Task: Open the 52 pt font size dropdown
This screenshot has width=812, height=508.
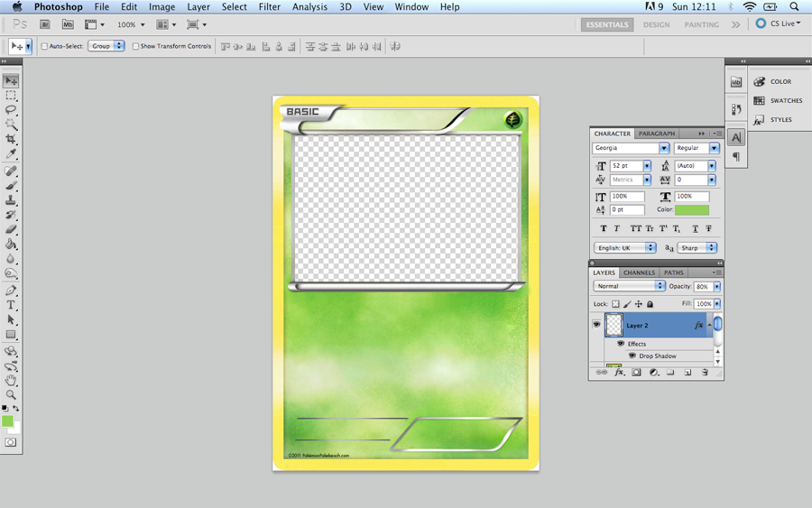Action: pos(647,166)
